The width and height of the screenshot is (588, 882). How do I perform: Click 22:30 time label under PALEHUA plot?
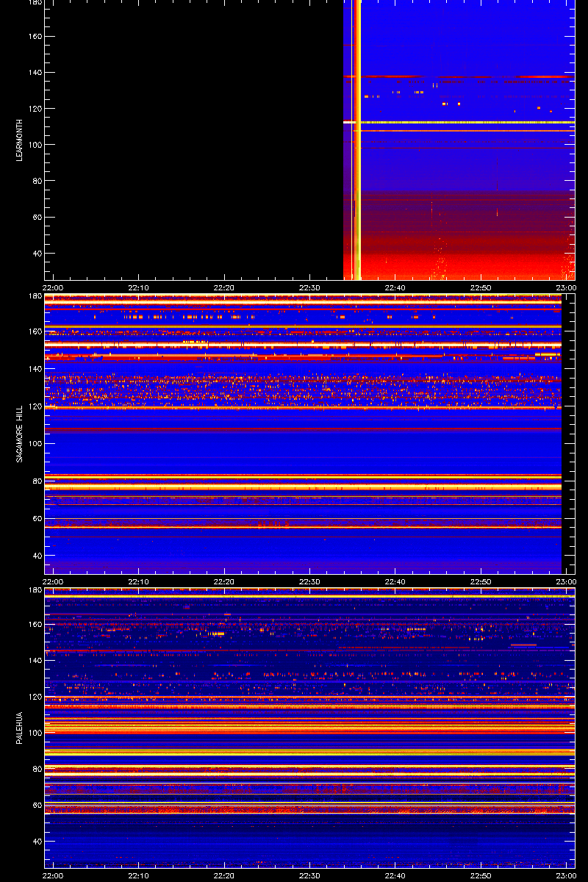click(x=309, y=876)
